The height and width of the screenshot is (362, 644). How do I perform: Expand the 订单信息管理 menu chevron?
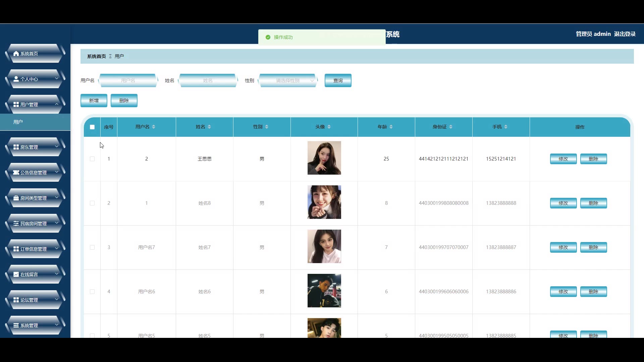pos(57,249)
